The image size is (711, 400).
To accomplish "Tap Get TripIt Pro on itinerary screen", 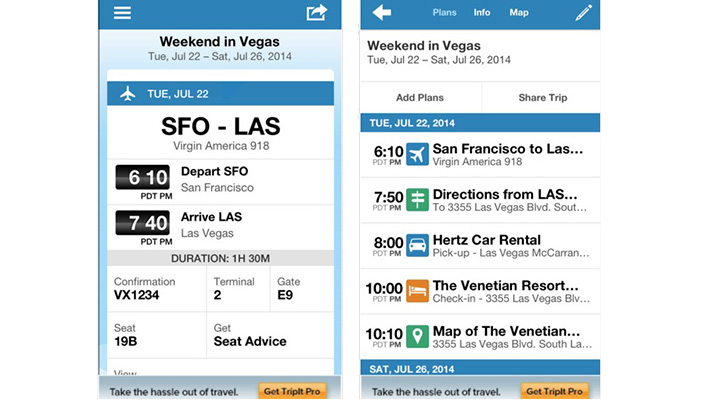I will click(555, 391).
